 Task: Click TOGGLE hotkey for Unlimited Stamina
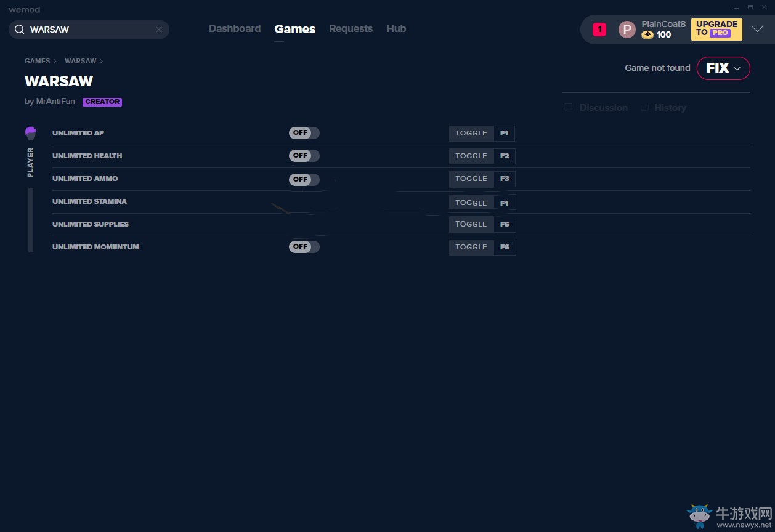tap(471, 203)
